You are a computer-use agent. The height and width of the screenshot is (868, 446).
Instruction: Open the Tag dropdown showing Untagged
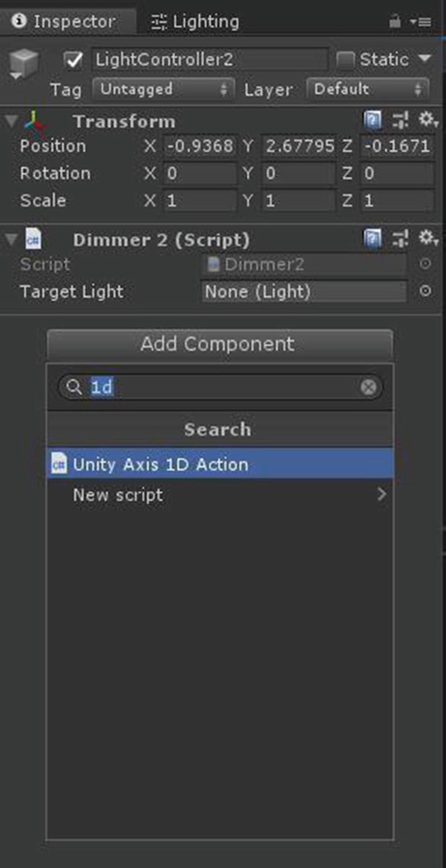[x=163, y=89]
